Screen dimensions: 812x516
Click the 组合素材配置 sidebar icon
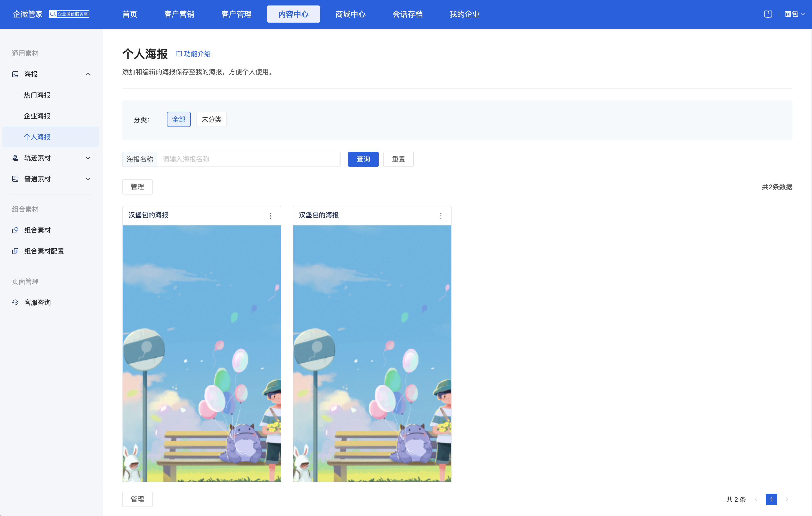pos(15,251)
